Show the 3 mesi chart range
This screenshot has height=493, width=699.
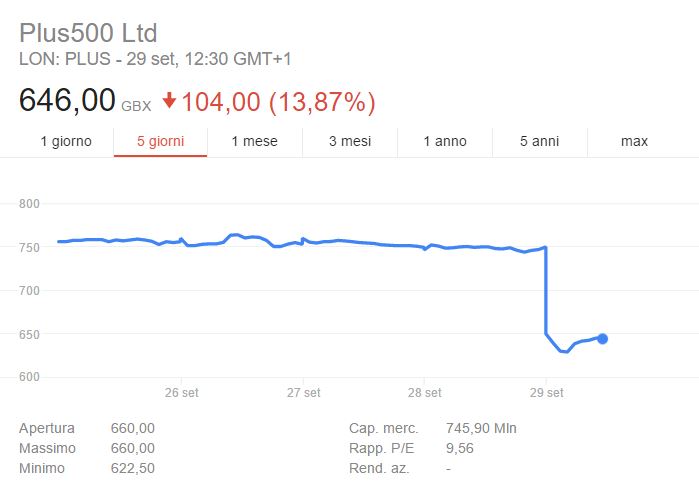coord(350,141)
